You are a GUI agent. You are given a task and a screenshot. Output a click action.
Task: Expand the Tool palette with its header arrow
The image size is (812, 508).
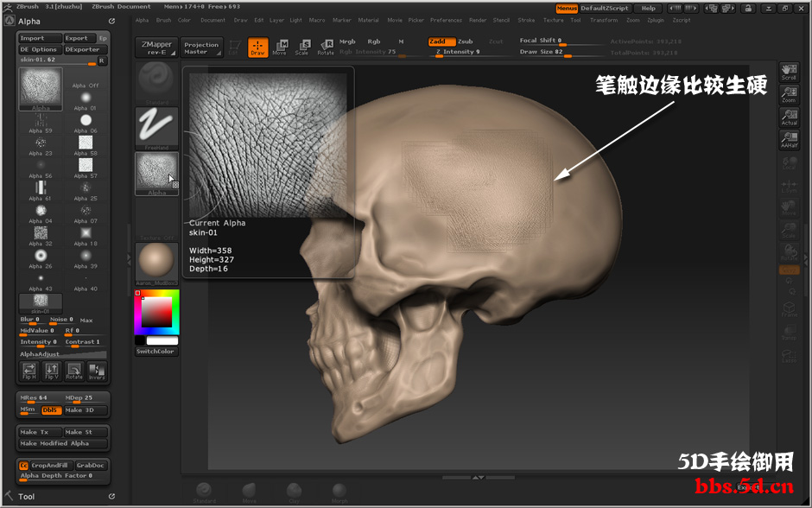[111, 496]
